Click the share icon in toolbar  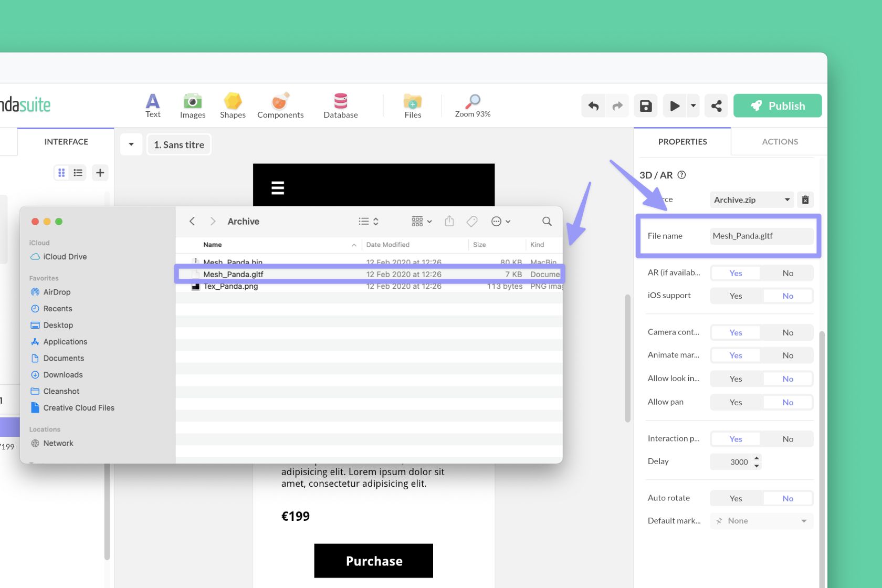coord(716,106)
